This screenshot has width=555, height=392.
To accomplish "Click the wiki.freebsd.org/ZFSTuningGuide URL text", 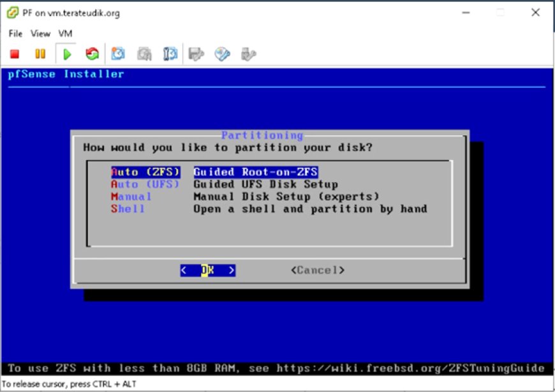I will pos(411,368).
